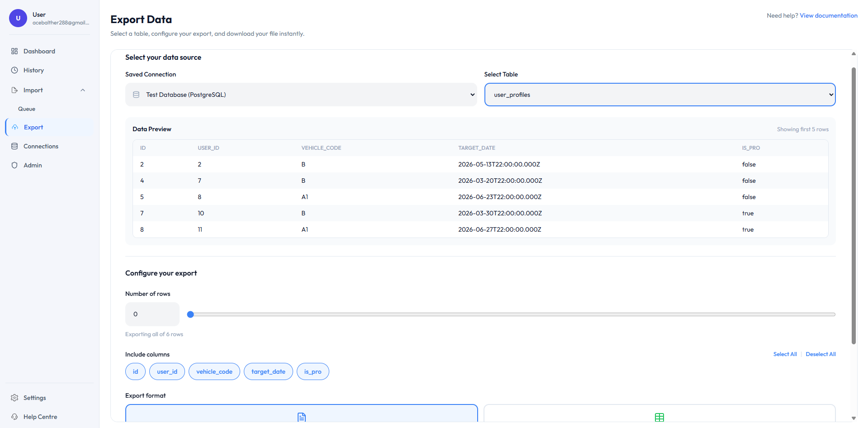This screenshot has width=868, height=428.
Task: Open the Queue menu item
Action: click(x=27, y=109)
